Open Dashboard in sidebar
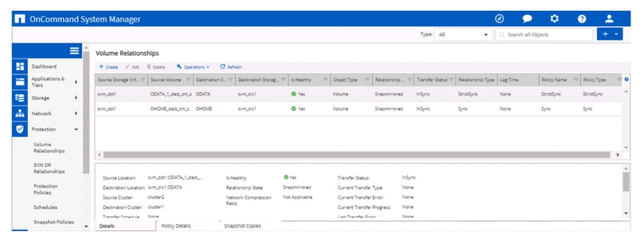 [44, 67]
